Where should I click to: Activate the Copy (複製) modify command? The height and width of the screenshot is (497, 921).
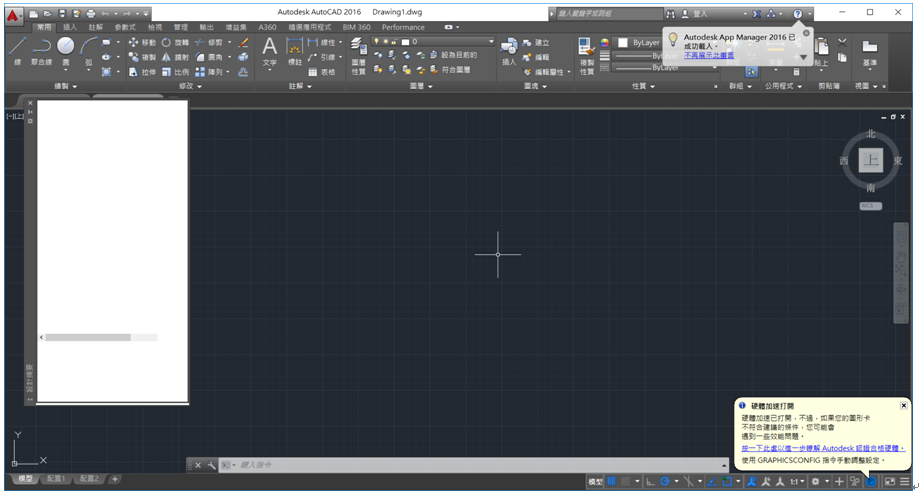click(x=142, y=57)
